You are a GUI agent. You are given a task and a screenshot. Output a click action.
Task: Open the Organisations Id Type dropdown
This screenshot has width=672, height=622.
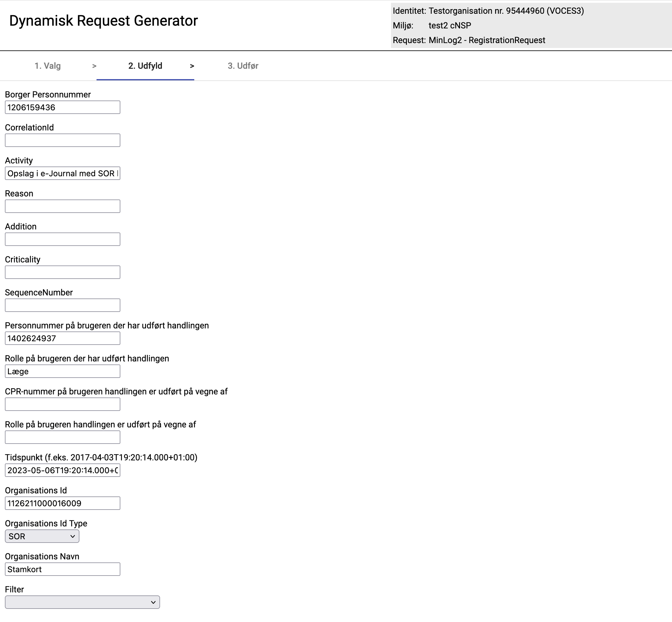coord(42,536)
